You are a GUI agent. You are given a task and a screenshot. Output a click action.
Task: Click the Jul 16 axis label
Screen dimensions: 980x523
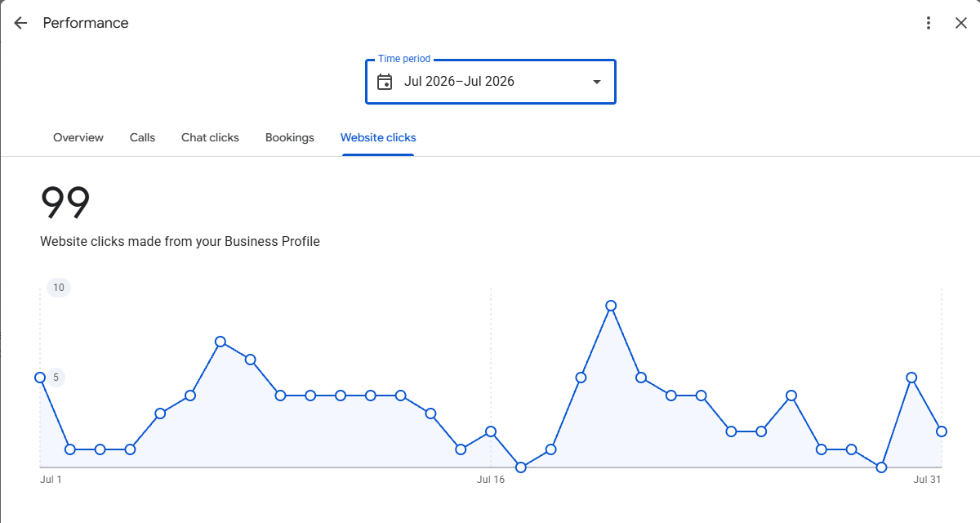click(491, 480)
